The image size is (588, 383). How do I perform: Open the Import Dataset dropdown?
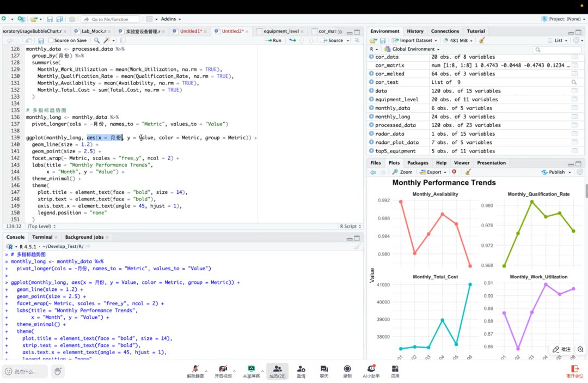416,40
